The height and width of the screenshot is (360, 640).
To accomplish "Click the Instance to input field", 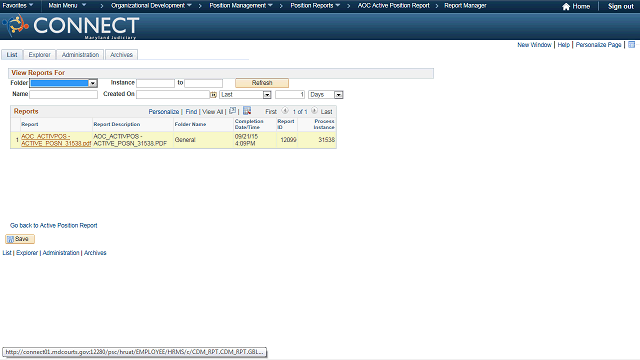I will tap(203, 83).
